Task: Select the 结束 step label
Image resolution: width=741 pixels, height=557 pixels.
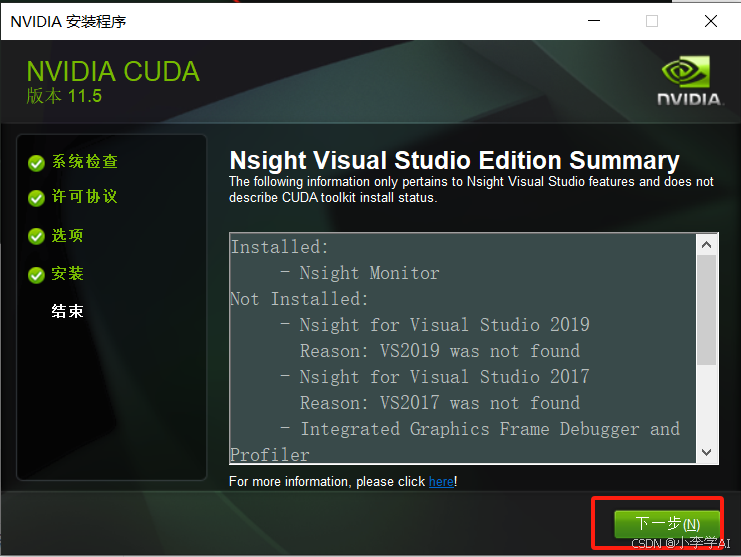Action: [68, 311]
